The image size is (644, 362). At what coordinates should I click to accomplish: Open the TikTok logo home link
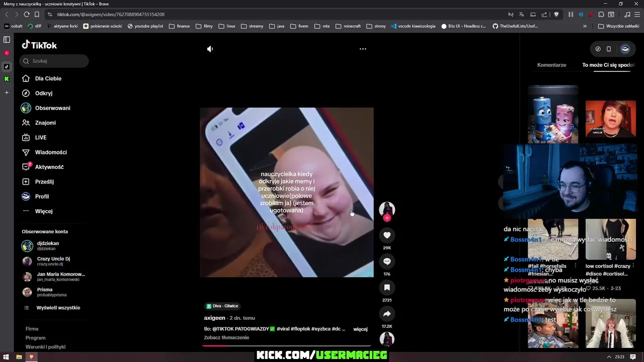point(39,45)
